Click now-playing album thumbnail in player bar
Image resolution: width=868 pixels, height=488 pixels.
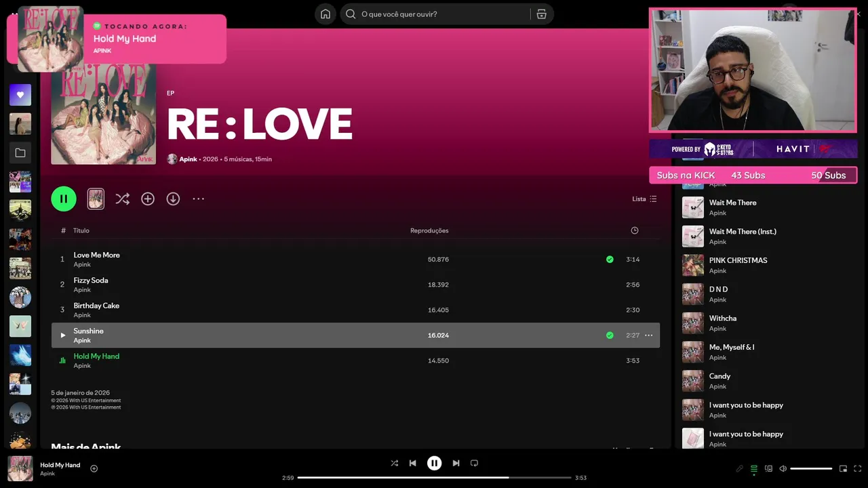tap(20, 468)
